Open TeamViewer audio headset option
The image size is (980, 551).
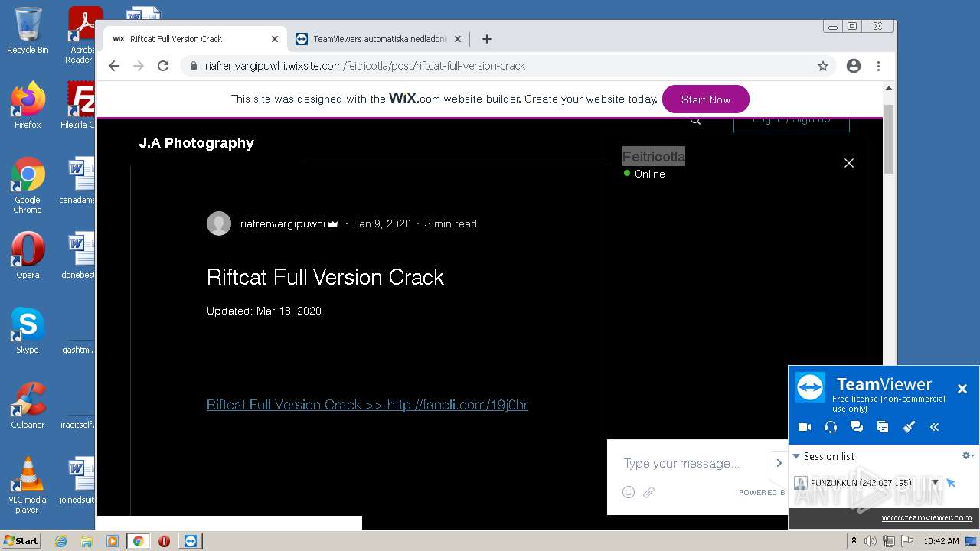click(831, 427)
